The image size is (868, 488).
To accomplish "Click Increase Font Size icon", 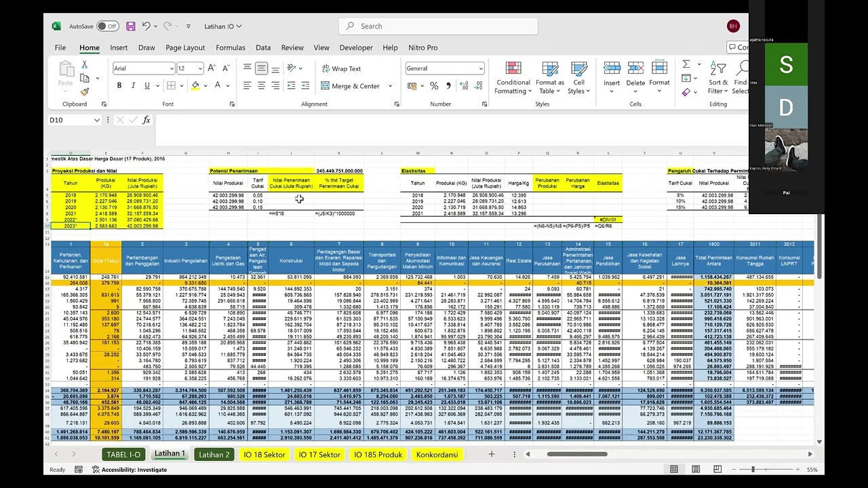I will (212, 68).
